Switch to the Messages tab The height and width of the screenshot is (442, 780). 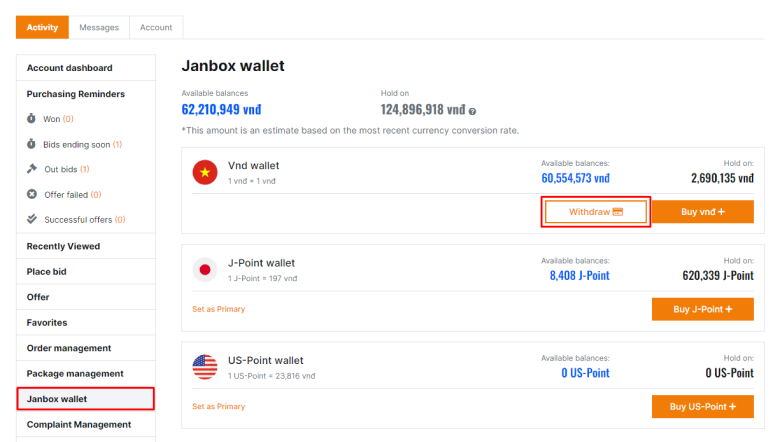tap(99, 27)
